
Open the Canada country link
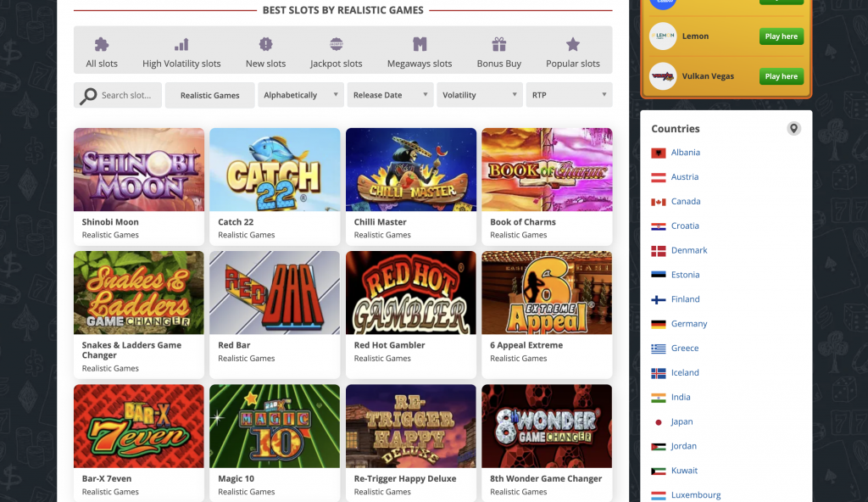(x=686, y=201)
